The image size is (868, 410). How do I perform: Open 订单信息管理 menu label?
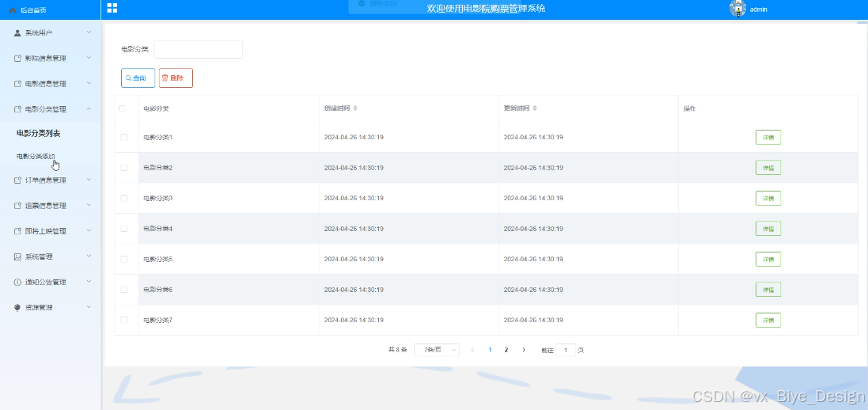click(45, 180)
